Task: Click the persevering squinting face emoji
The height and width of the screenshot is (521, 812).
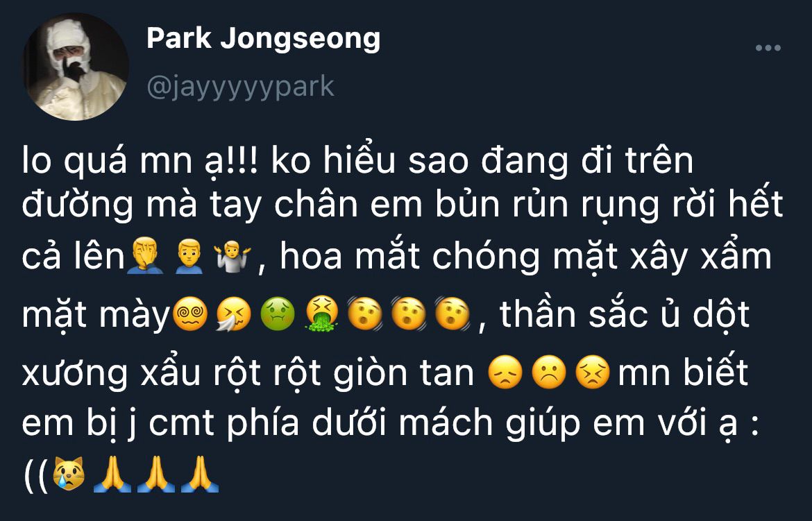Action: tap(593, 372)
